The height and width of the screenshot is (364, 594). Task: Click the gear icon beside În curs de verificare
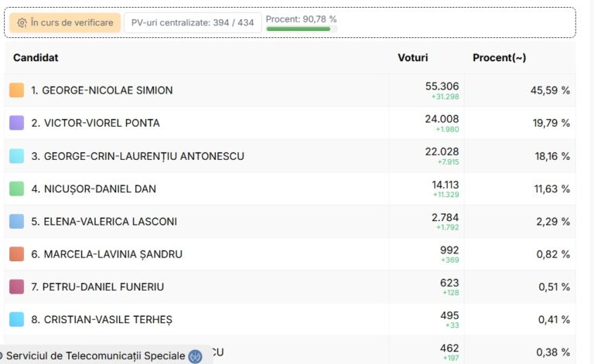point(22,22)
